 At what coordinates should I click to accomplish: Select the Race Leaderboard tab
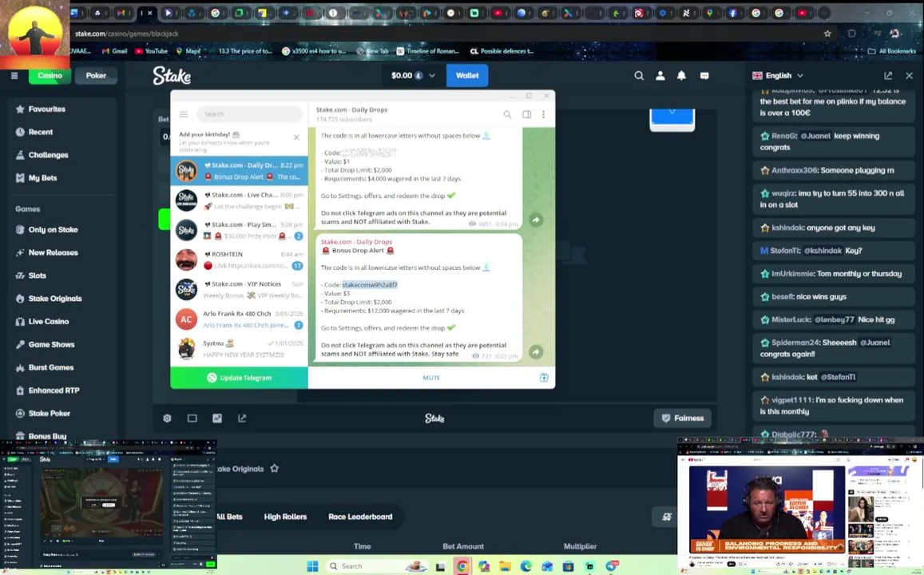point(360,517)
